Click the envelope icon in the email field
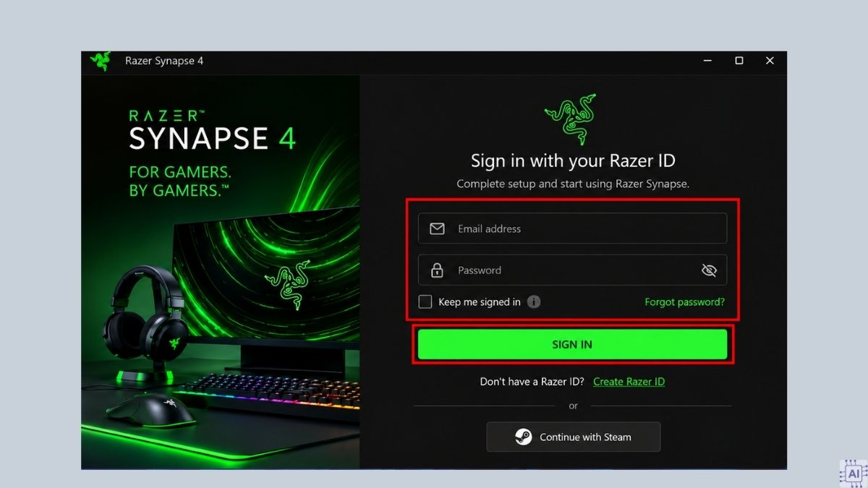The image size is (868, 488). pyautogui.click(x=437, y=228)
